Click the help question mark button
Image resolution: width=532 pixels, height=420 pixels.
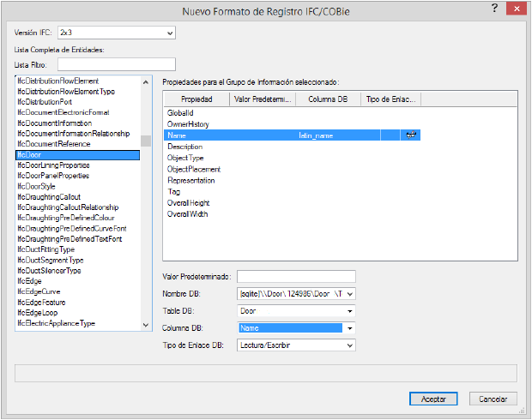494,9
